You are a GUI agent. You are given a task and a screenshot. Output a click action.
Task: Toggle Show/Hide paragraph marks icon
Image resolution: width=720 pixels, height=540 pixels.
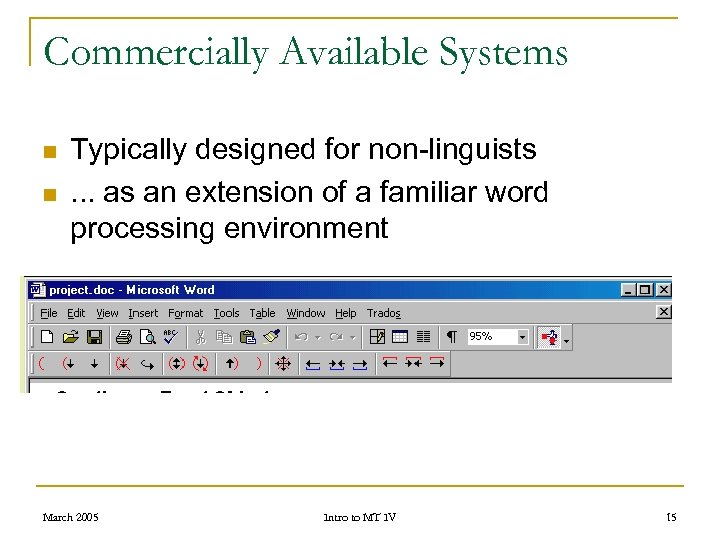pyautogui.click(x=452, y=337)
